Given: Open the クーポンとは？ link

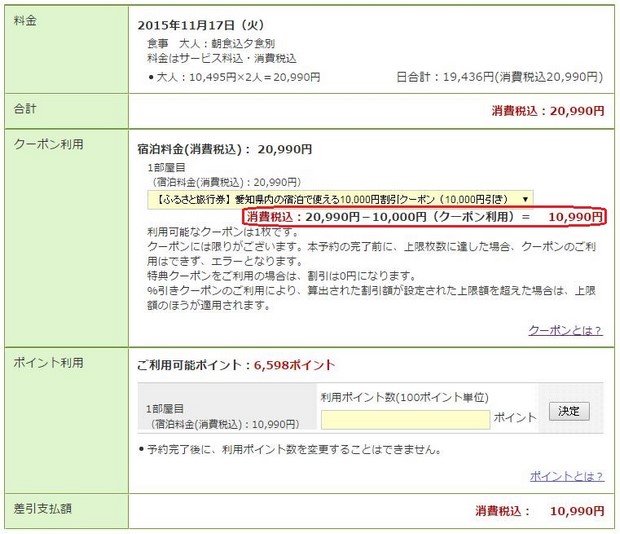Looking at the screenshot, I should click(565, 330).
